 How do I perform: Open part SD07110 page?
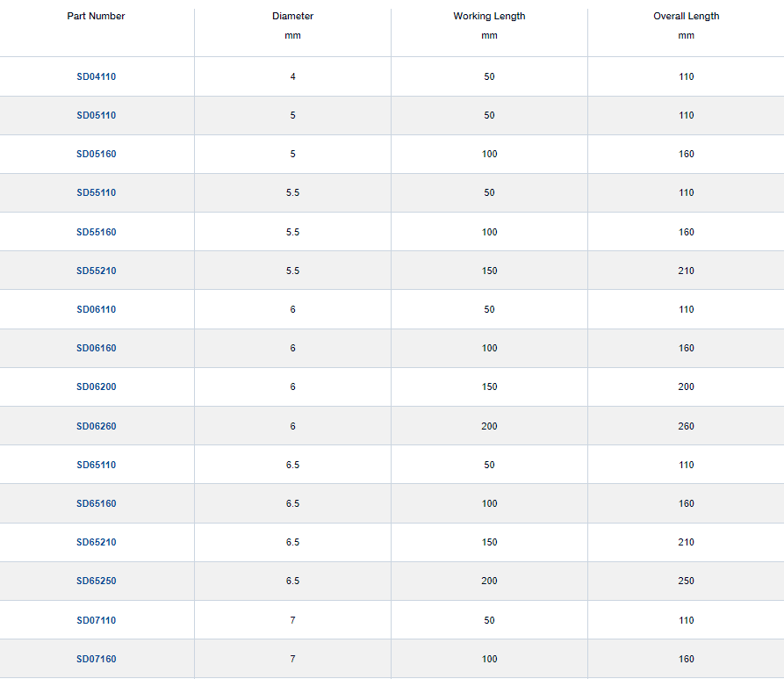(x=96, y=620)
